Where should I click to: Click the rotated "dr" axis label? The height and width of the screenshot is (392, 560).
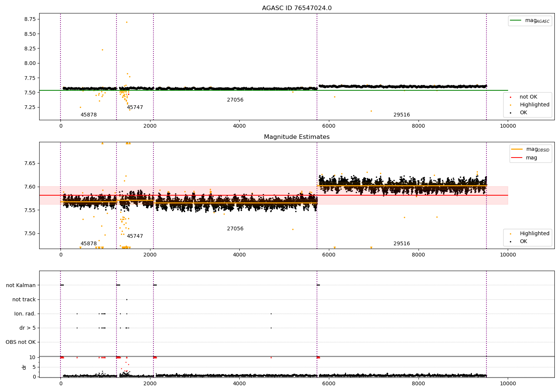[24, 367]
